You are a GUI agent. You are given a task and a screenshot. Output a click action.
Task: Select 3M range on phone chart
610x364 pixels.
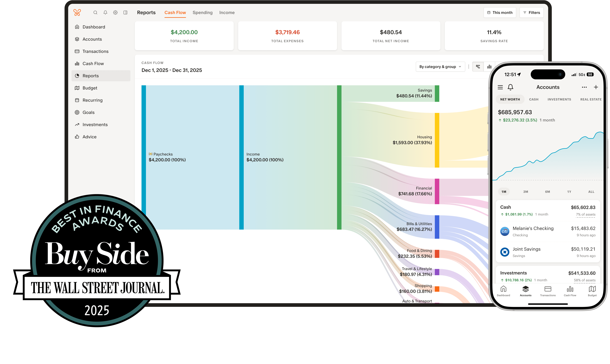tap(525, 192)
